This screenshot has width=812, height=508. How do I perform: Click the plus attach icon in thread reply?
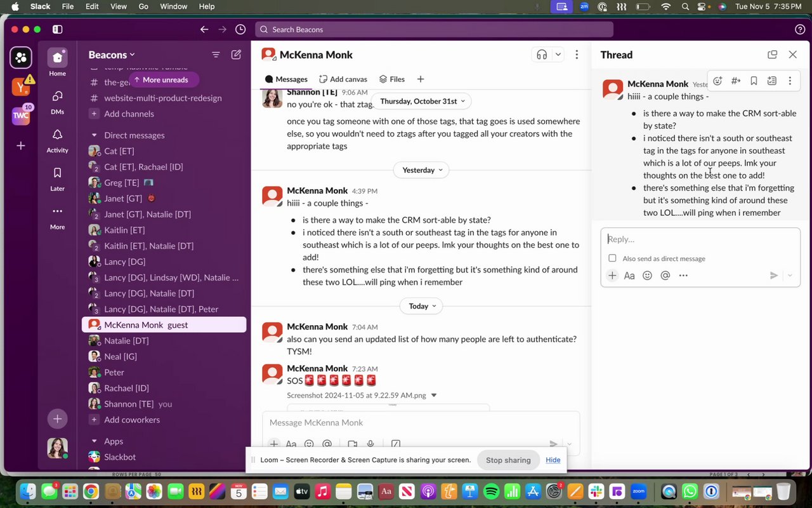tap(612, 276)
